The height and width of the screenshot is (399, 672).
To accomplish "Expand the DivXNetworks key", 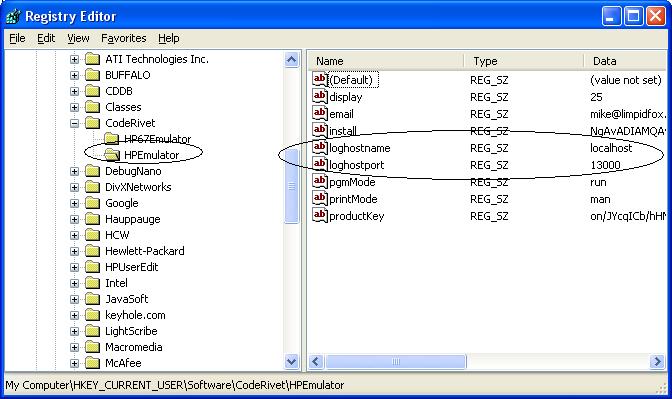I will (x=75, y=187).
